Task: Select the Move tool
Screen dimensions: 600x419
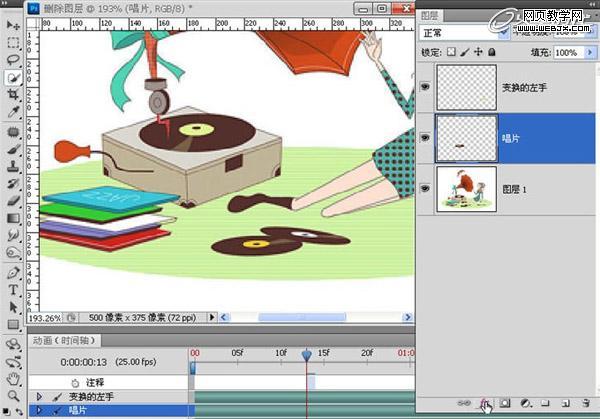Action: (x=13, y=26)
